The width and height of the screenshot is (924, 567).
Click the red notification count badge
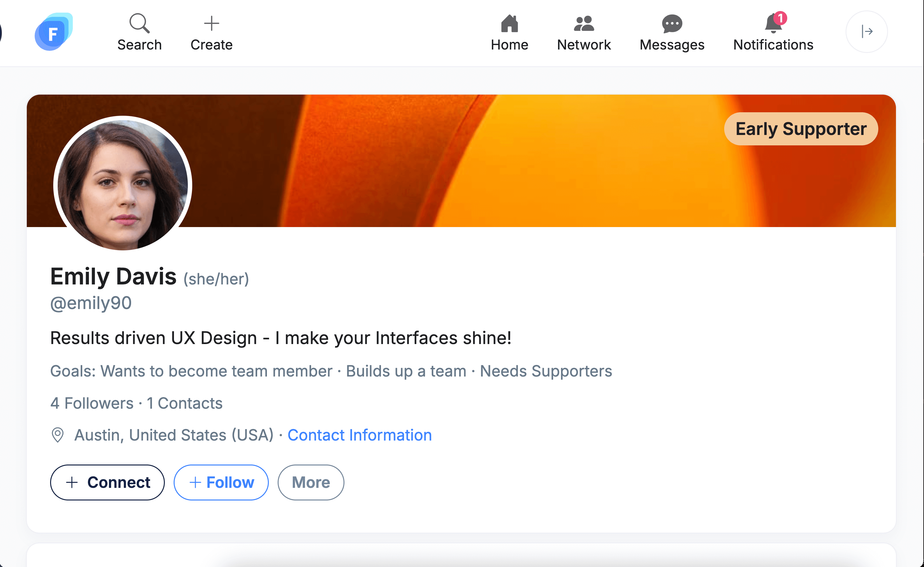click(x=780, y=18)
